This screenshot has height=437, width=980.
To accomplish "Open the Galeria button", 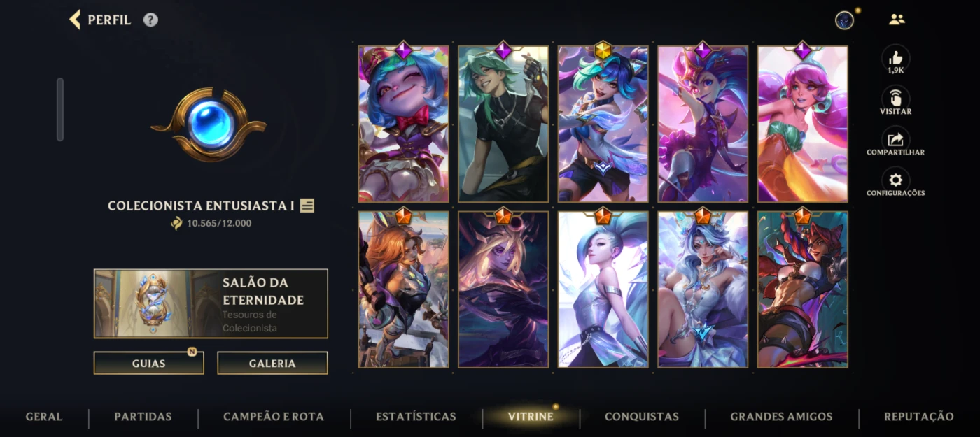I will pyautogui.click(x=272, y=363).
